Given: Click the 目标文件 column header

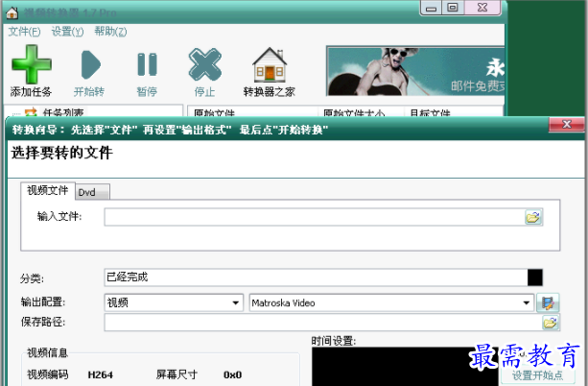Looking at the screenshot, I should [x=453, y=112].
